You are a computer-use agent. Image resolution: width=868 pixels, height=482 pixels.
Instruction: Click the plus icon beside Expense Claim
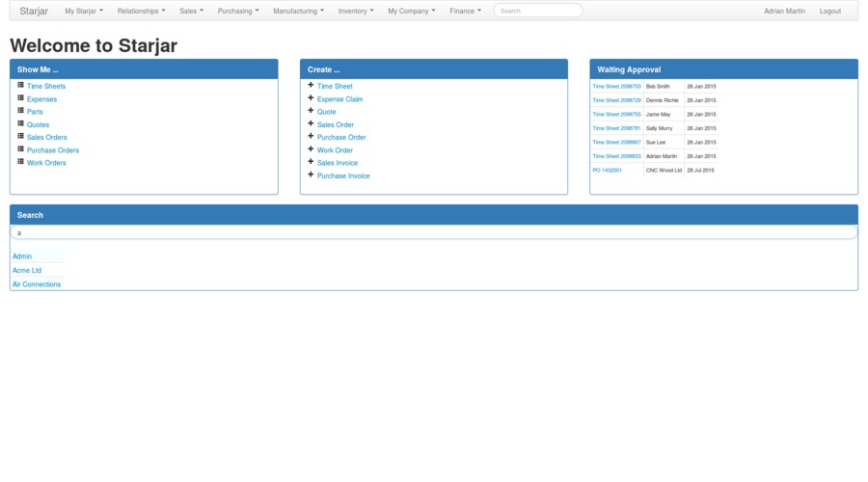(x=311, y=98)
